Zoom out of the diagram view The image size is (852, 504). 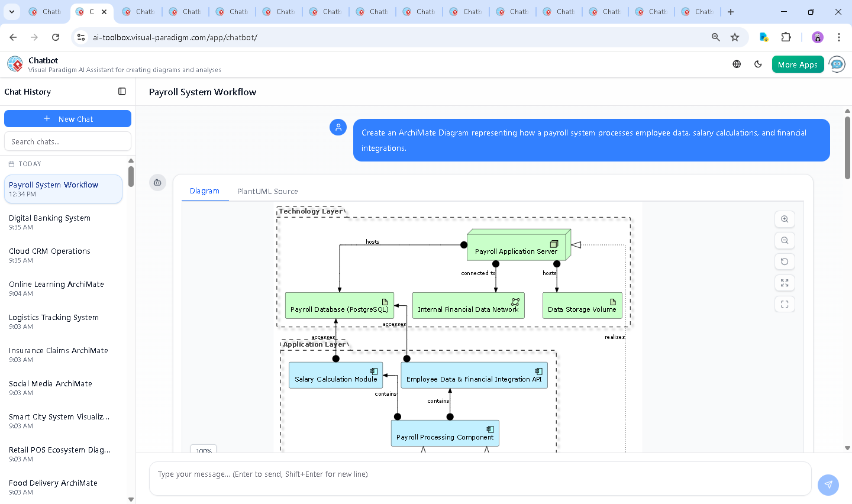[x=785, y=240]
